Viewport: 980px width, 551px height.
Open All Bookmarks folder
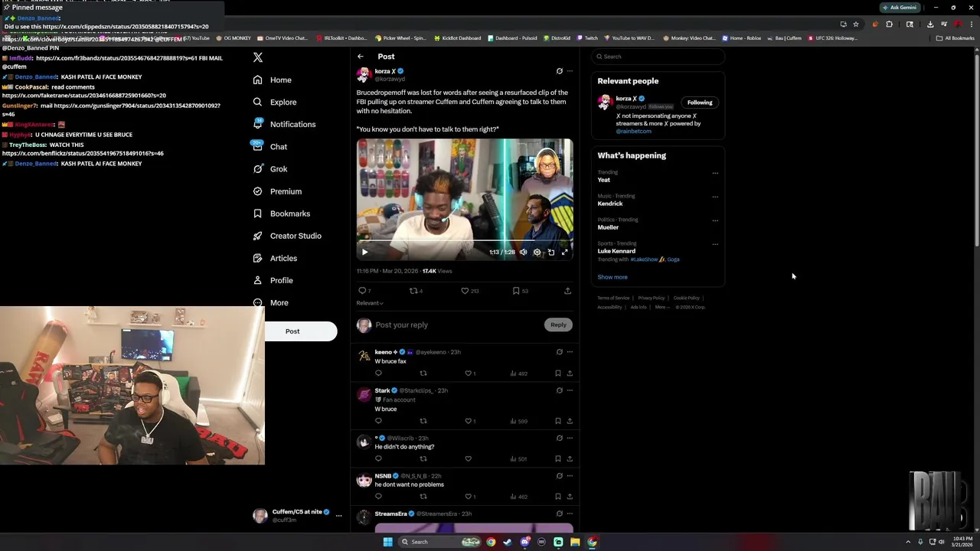coord(955,38)
